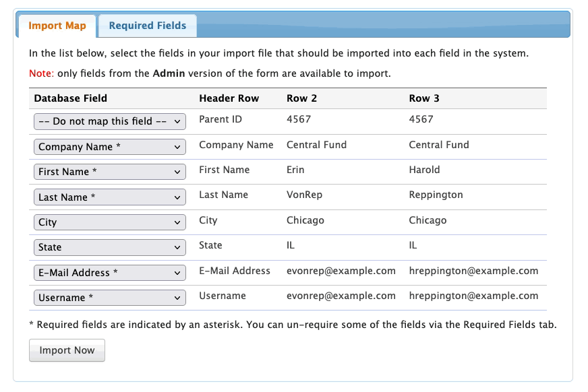The height and width of the screenshot is (392, 588).
Task: Open the Last Name mapping dropdown
Action: (x=109, y=197)
